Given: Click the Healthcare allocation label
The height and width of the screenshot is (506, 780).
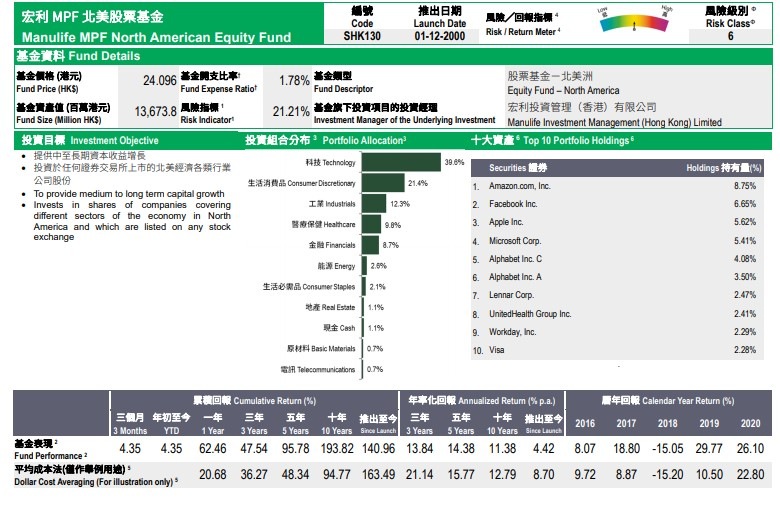Looking at the screenshot, I should point(323,225).
